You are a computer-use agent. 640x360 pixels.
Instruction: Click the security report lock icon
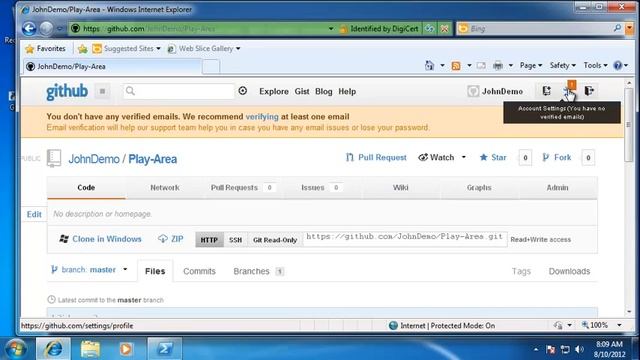point(344,29)
